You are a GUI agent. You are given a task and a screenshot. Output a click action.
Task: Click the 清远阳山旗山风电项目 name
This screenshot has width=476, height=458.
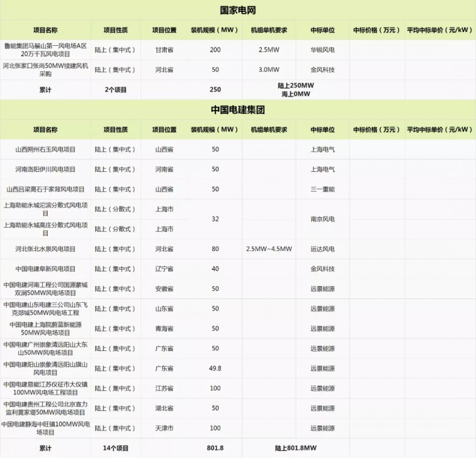pyautogui.click(x=45, y=368)
